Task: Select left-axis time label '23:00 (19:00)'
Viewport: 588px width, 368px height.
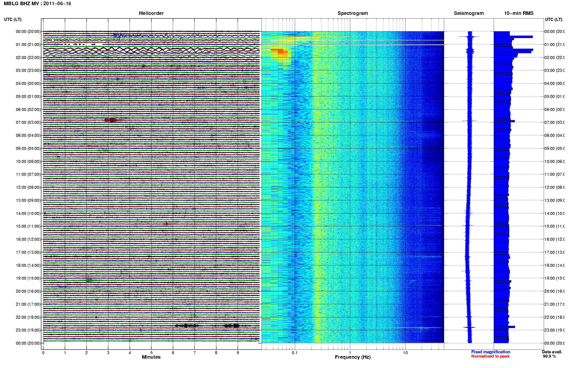Action: [x=28, y=330]
